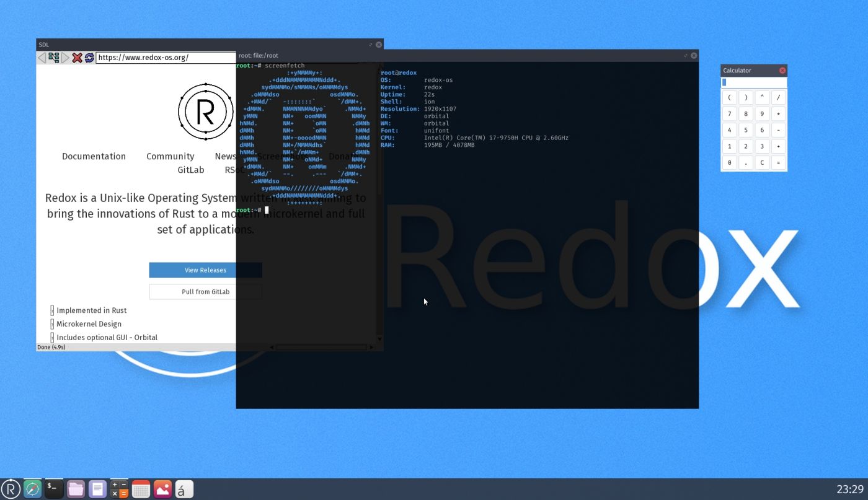Open the browser history tree icon
This screenshot has height=500, width=868.
coord(54,58)
